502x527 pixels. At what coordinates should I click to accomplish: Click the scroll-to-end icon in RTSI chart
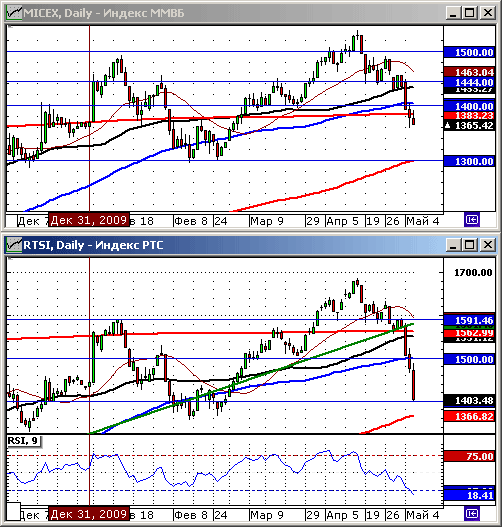472,514
